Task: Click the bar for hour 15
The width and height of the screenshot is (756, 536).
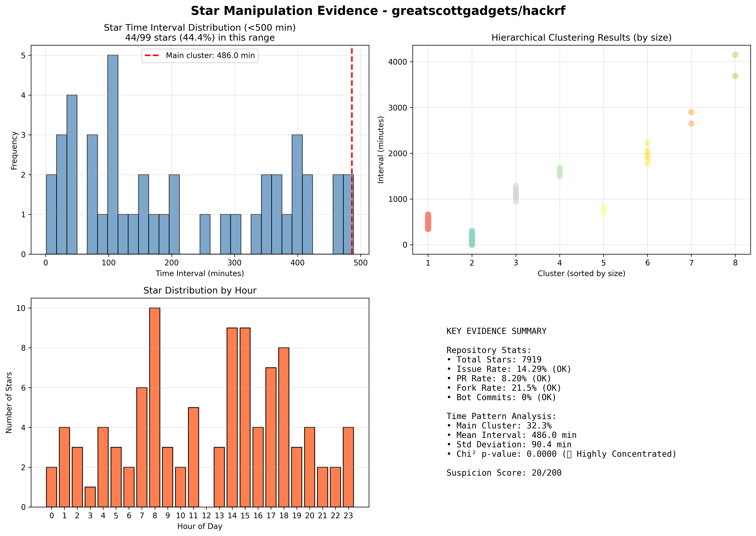Action: click(245, 417)
